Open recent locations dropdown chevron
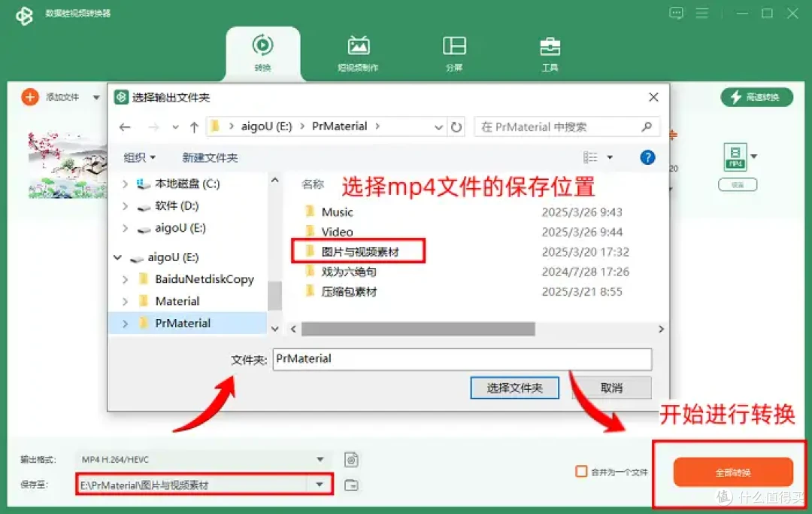 (x=175, y=127)
